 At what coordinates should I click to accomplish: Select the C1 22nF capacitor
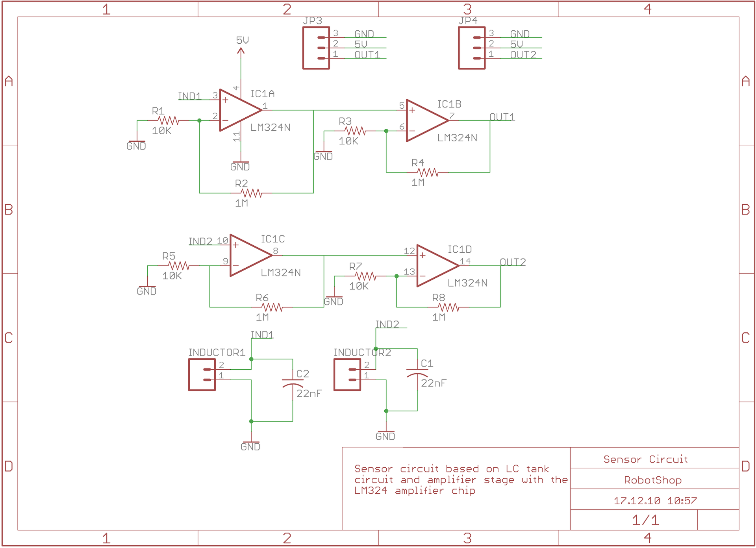pos(417,372)
